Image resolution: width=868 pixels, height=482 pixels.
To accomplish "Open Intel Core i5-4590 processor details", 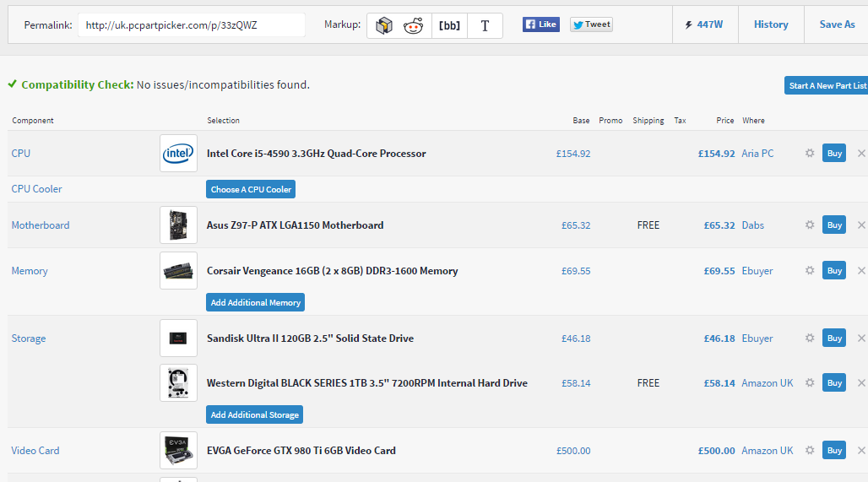I will point(316,154).
